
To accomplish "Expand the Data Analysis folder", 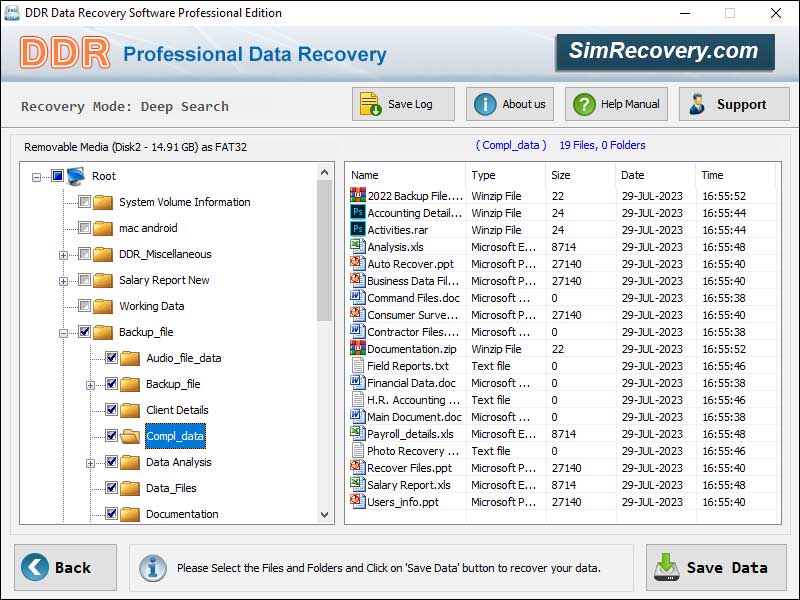I will [90, 463].
